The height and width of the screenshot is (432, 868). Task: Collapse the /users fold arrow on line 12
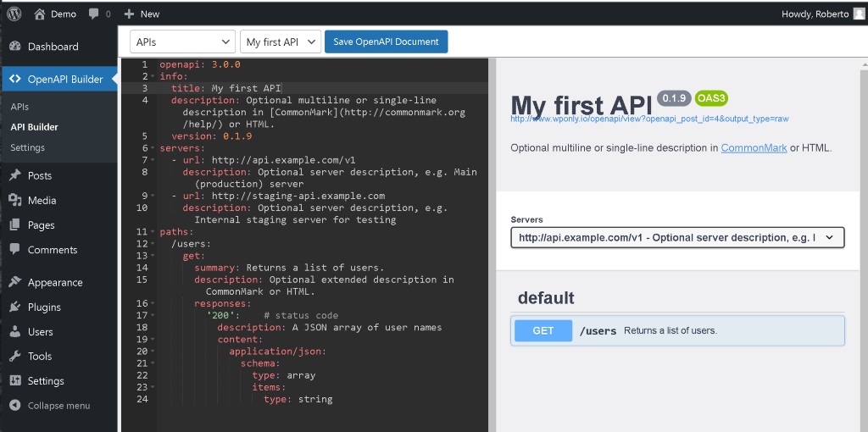pyautogui.click(x=153, y=244)
